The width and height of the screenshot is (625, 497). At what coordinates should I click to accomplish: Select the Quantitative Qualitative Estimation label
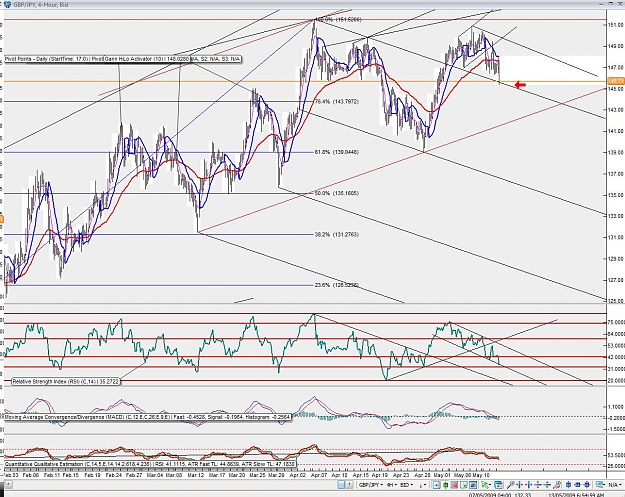click(150, 464)
